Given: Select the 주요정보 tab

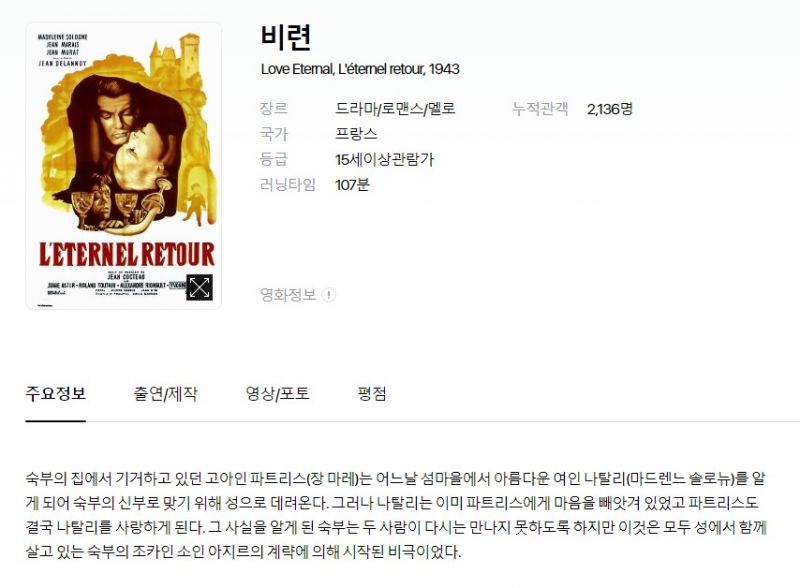Looking at the screenshot, I should pyautogui.click(x=56, y=394).
